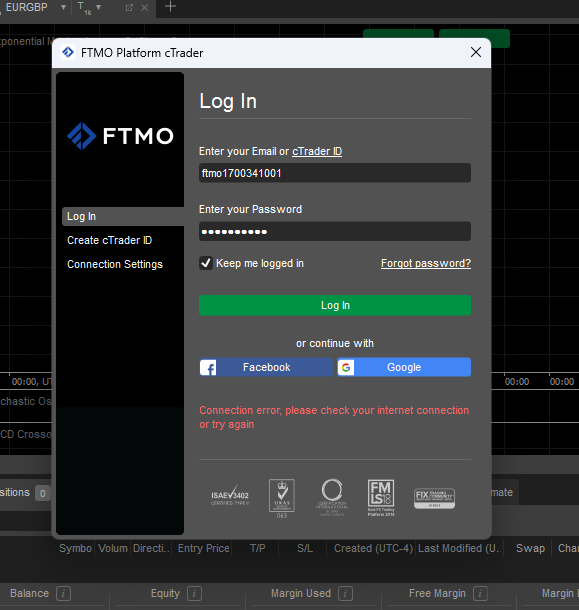Click the Certification International badge
The height and width of the screenshot is (610, 579).
(332, 497)
